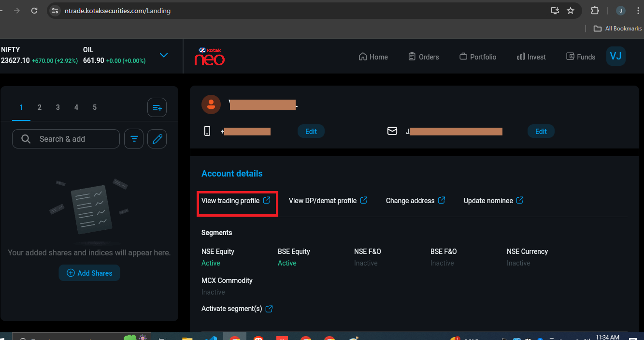Click the Kotak Neo logo
644x340 pixels.
[x=209, y=57]
